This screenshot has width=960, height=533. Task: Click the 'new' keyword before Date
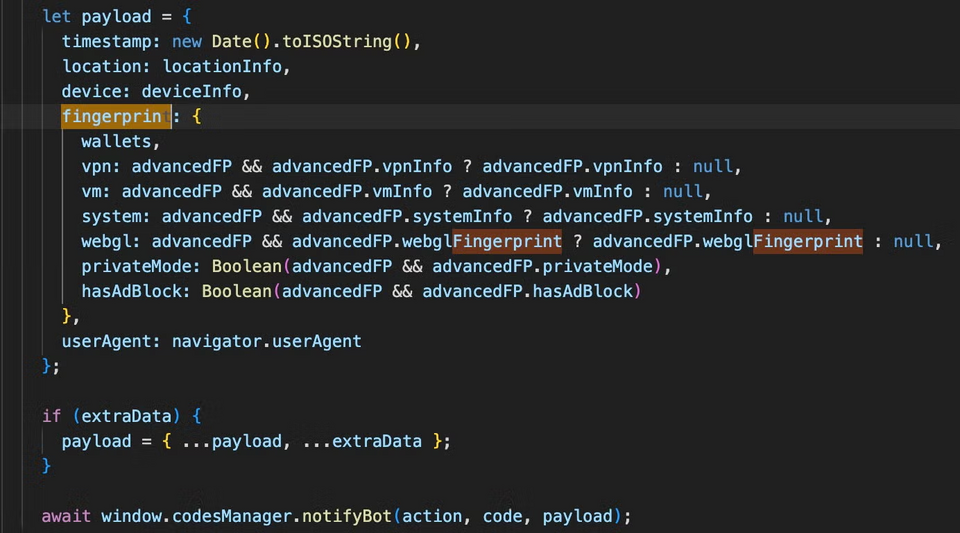(187, 42)
